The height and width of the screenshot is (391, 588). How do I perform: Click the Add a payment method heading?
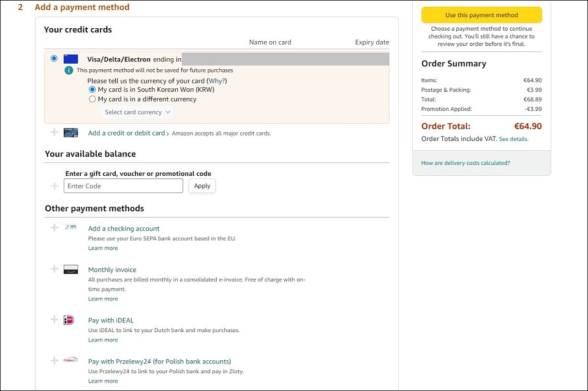pyautogui.click(x=82, y=7)
